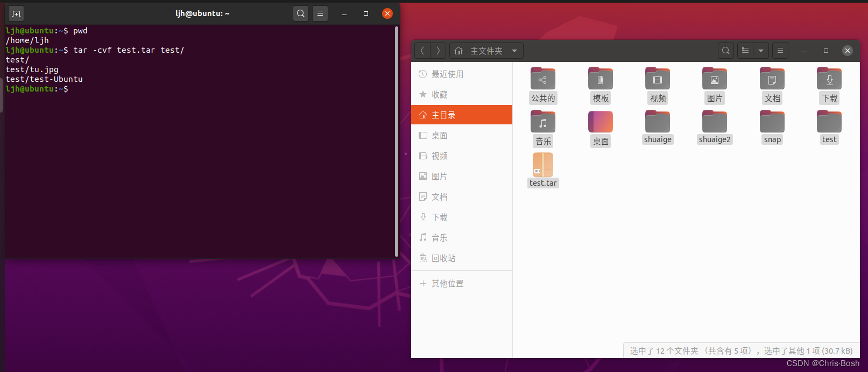Go back in file manager
868x372 pixels.
click(422, 51)
